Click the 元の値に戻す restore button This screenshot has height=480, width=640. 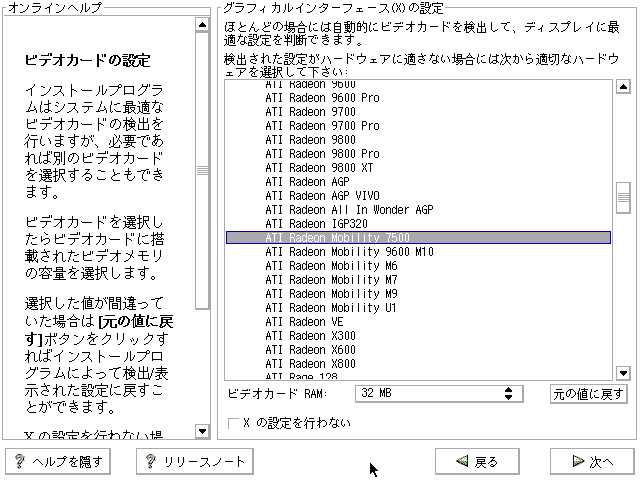[x=589, y=394]
